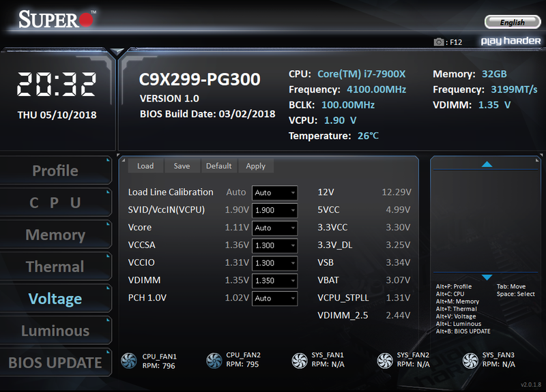Click the help panel down arrow
This screenshot has height=392, width=546.
click(487, 277)
